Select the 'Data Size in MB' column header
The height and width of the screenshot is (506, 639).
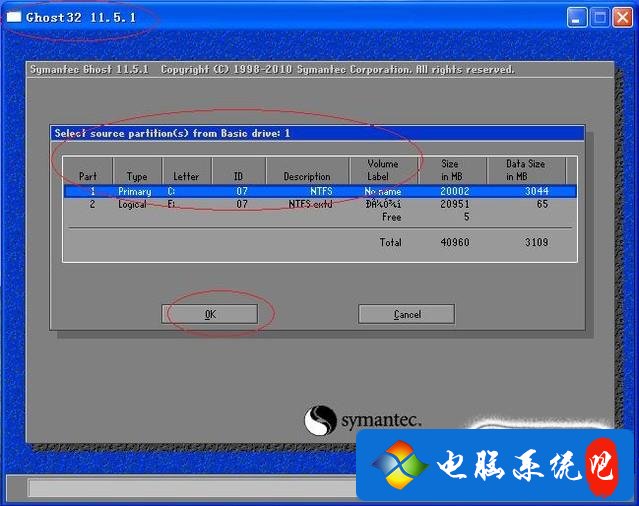point(525,170)
